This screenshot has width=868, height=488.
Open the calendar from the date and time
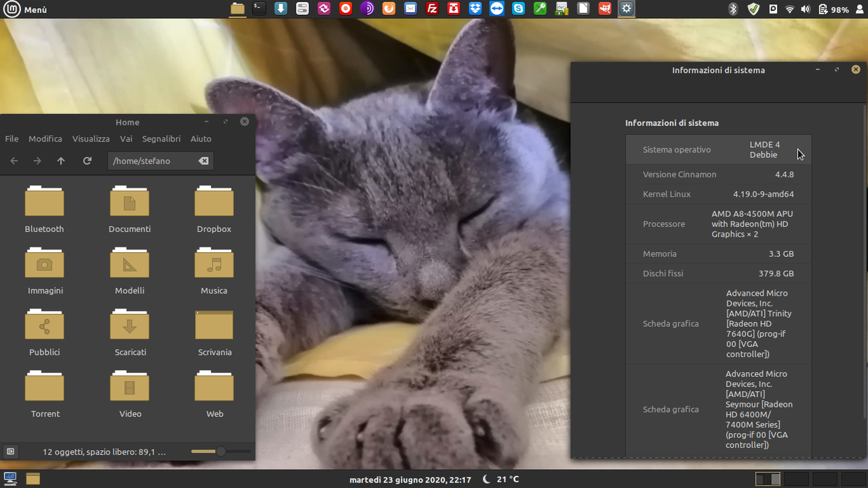point(410,479)
